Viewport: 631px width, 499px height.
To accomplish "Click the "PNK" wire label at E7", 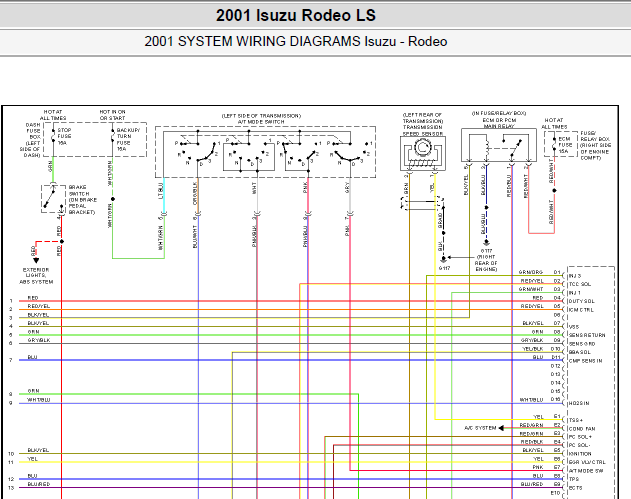I will point(538,467).
